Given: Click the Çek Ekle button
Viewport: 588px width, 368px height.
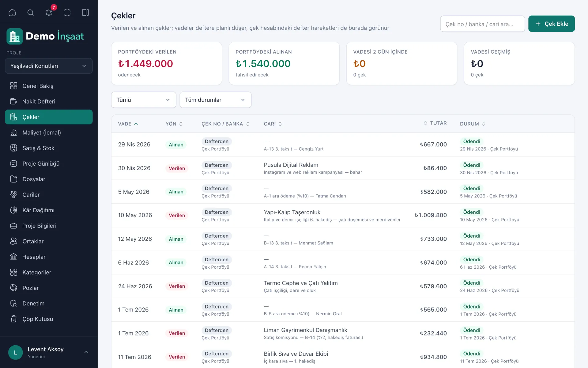Looking at the screenshot, I should [552, 24].
